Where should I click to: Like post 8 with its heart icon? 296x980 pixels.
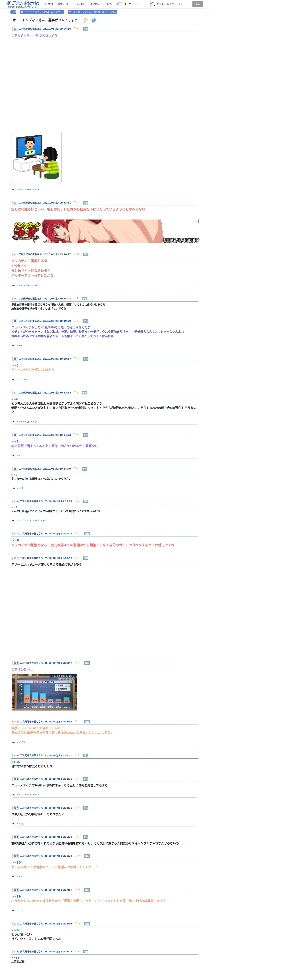[x=75, y=435]
